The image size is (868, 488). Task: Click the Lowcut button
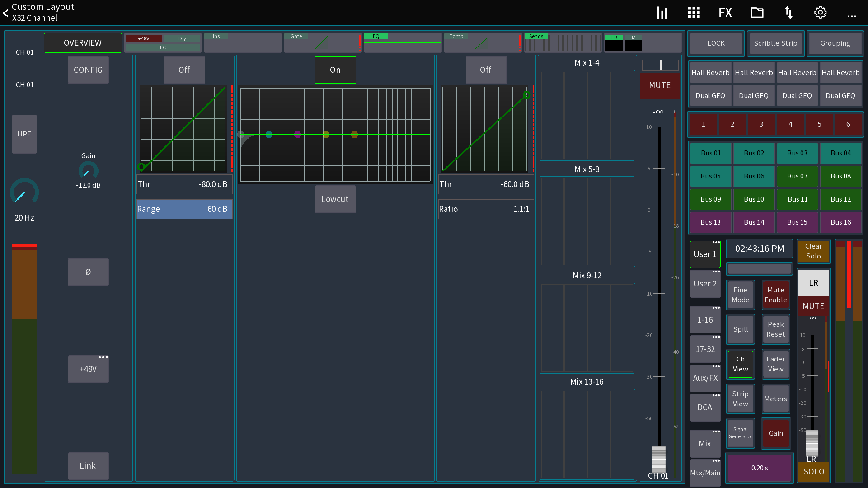pos(335,199)
